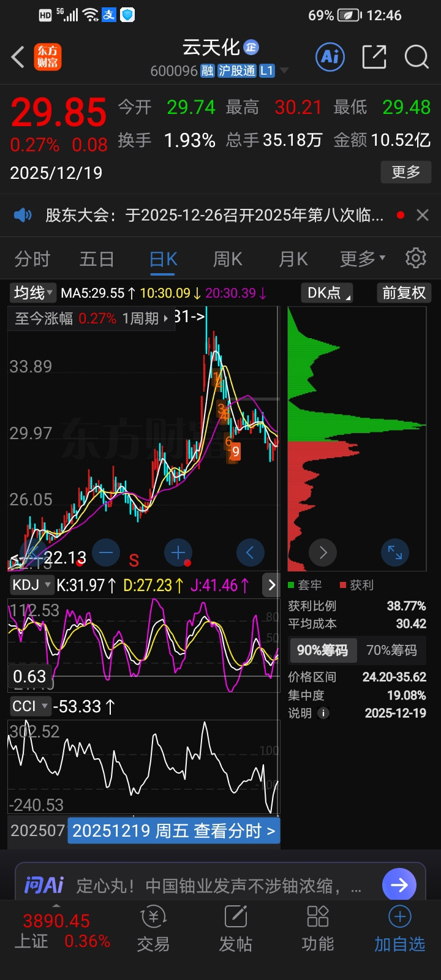Tap the enterprise badge next to 云天化
Viewport: 441px width, 980px height.
click(251, 47)
